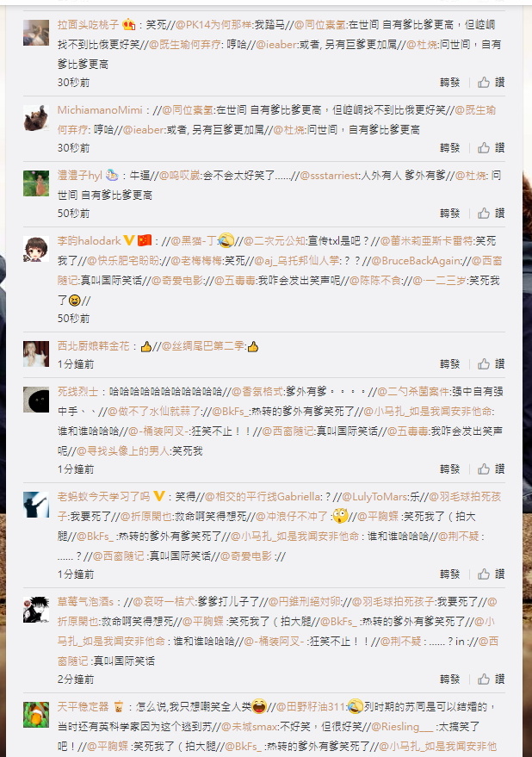
Task: Repost 西北厨娘韩金花's comment via 轉發
Action: click(x=450, y=364)
